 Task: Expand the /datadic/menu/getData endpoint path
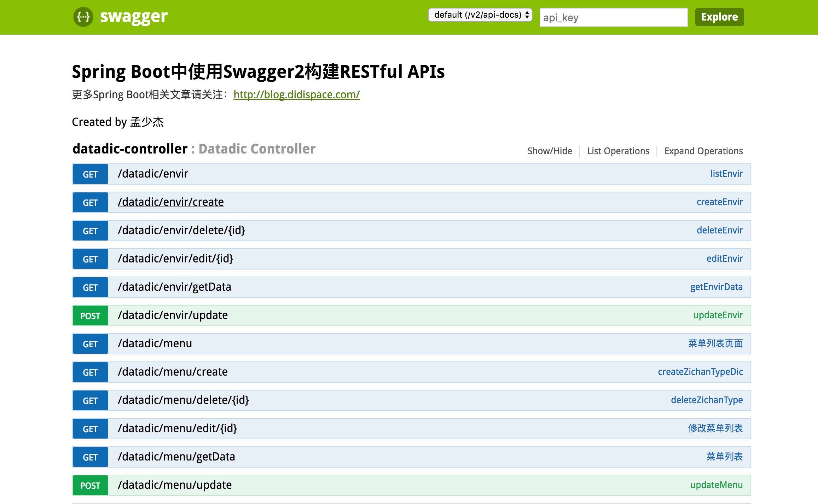click(176, 457)
